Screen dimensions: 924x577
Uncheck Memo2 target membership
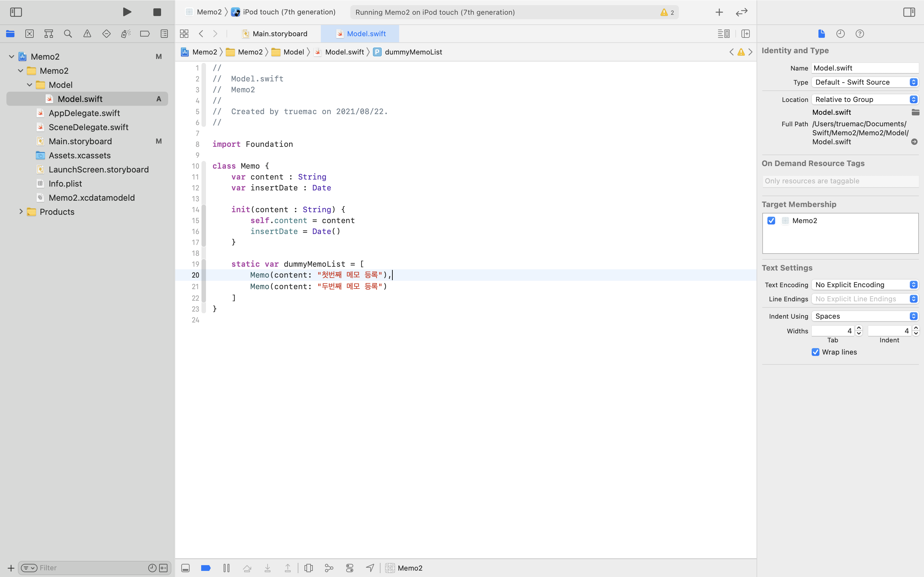point(771,221)
